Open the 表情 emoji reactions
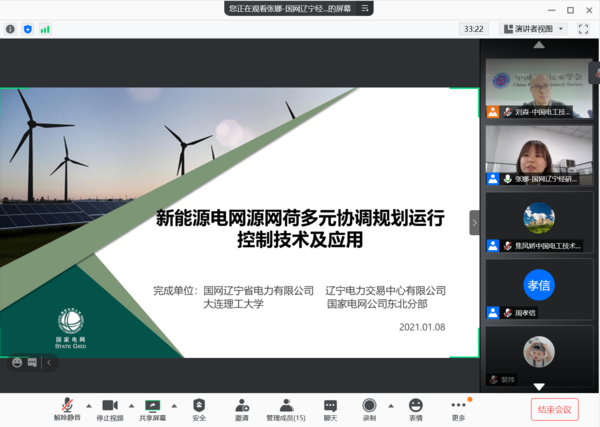The height and width of the screenshot is (427, 600). click(x=415, y=406)
